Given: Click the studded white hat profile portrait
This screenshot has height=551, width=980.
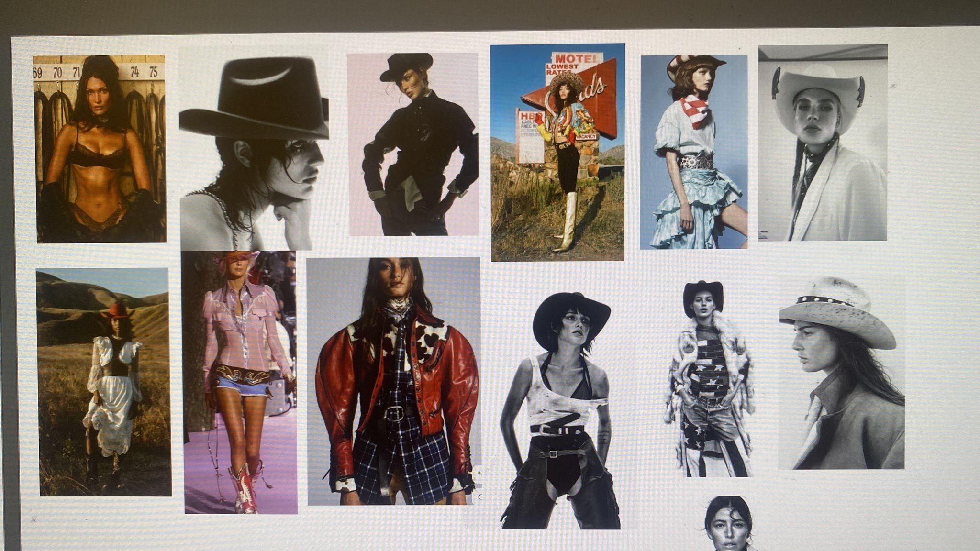Looking at the screenshot, I should (841, 373).
